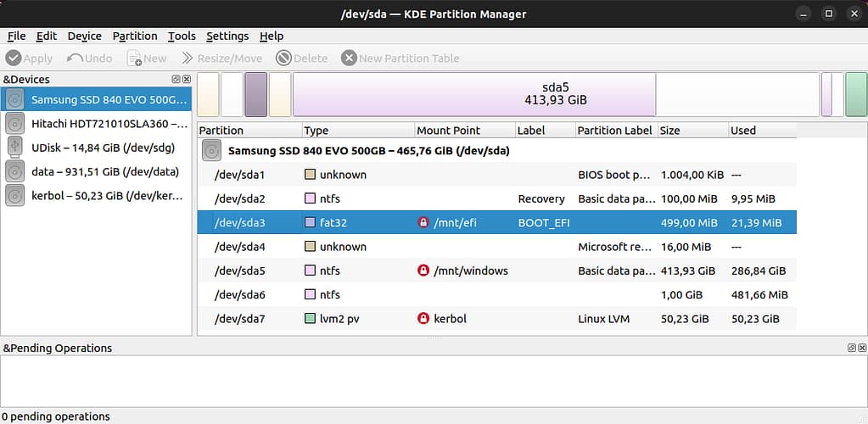The image size is (868, 424).
Task: Select Hitachi HDT721010SLA360 device
Action: [x=109, y=124]
